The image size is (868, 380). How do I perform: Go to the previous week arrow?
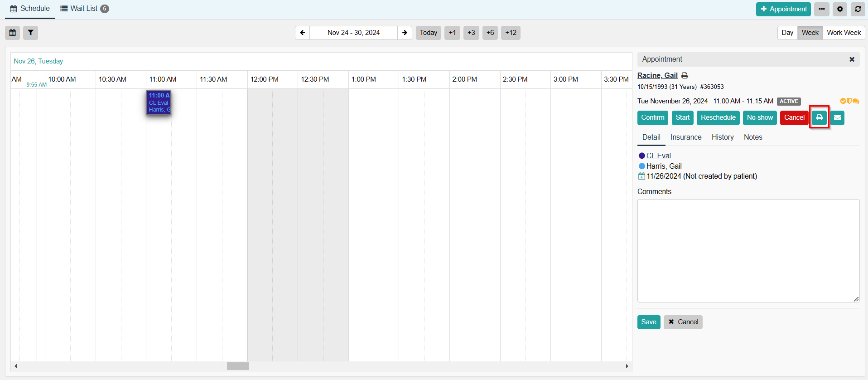click(x=303, y=33)
